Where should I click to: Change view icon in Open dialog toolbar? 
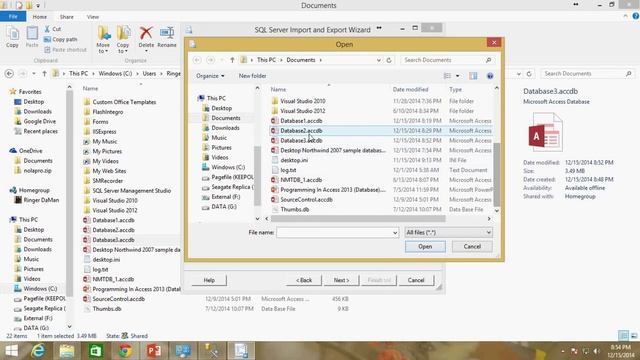447,76
